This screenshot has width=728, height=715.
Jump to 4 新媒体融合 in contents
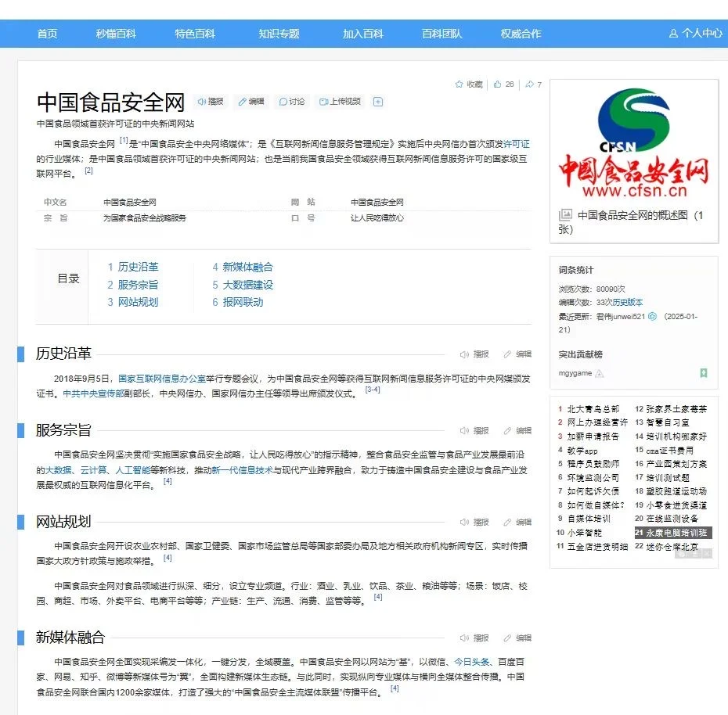coord(243,267)
